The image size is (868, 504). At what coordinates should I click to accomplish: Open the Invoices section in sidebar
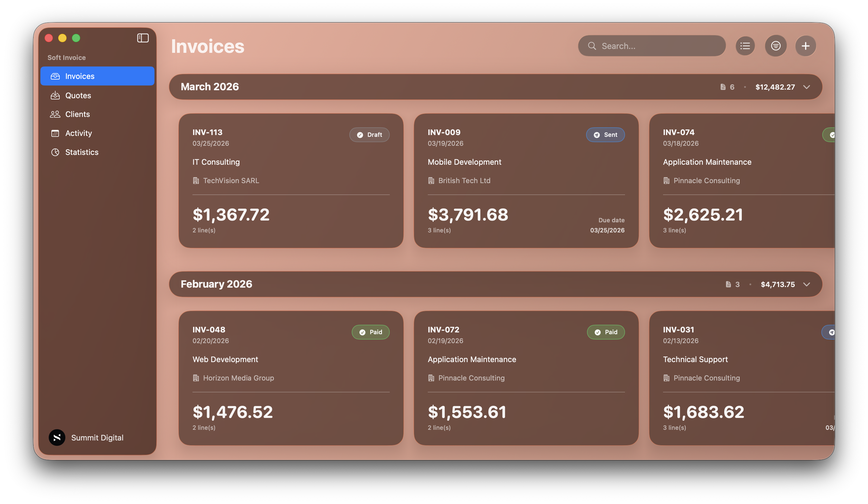click(x=97, y=76)
